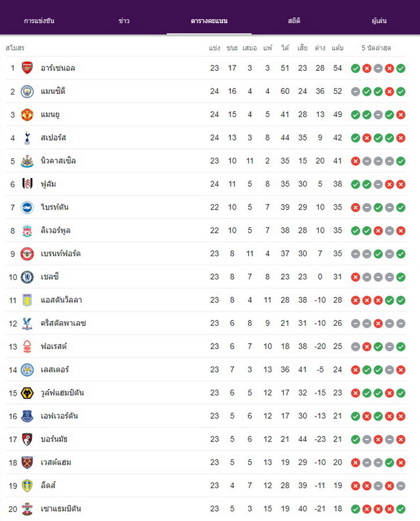Open the อาร์เซนอล team link

58,68
